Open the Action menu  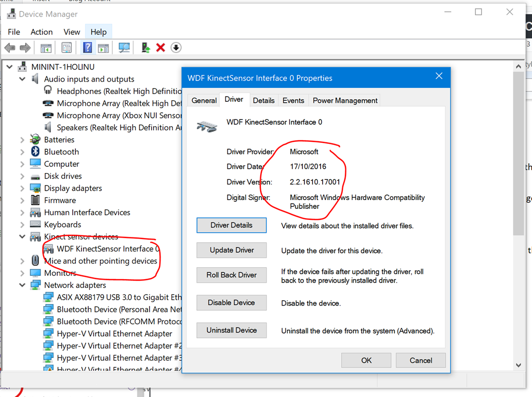tap(42, 32)
